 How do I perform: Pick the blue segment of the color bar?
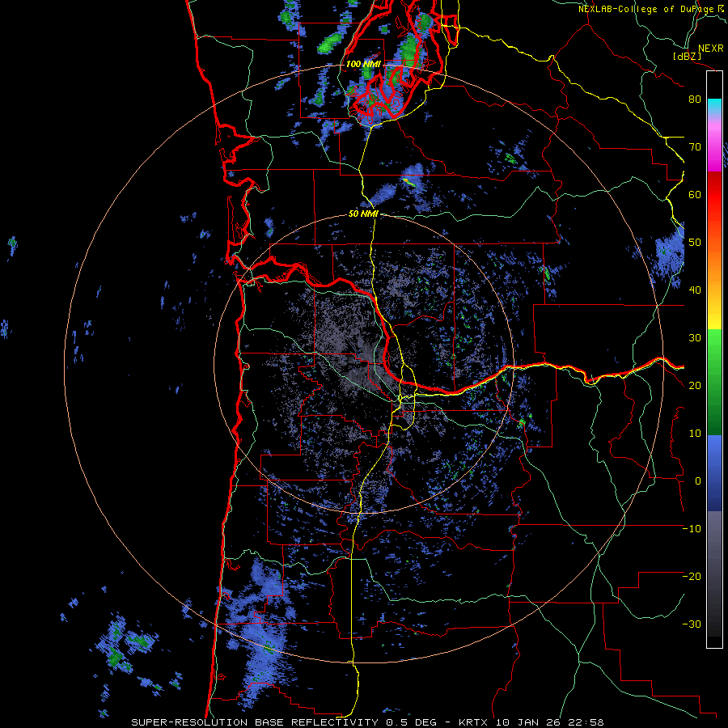(x=714, y=473)
